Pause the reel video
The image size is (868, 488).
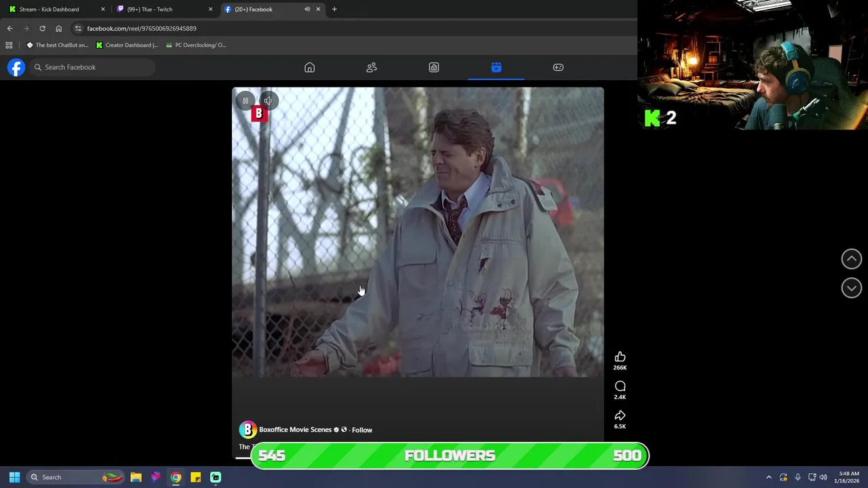tap(245, 101)
